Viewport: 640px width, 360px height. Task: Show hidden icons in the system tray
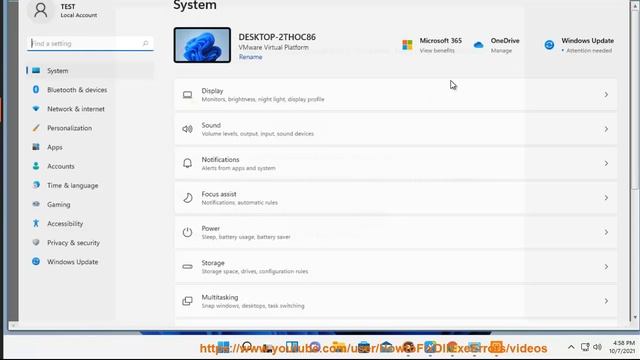(x=571, y=347)
